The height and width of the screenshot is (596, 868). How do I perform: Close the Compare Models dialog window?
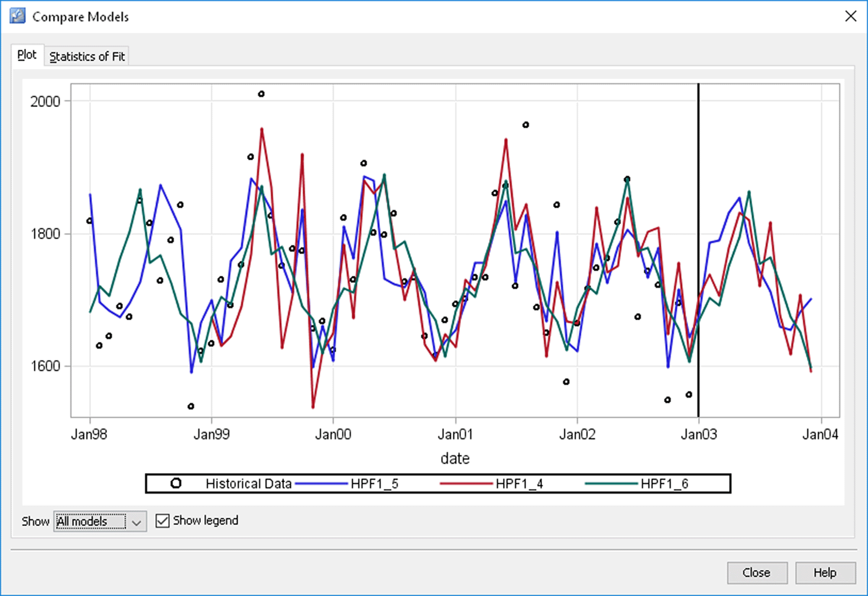point(851,16)
